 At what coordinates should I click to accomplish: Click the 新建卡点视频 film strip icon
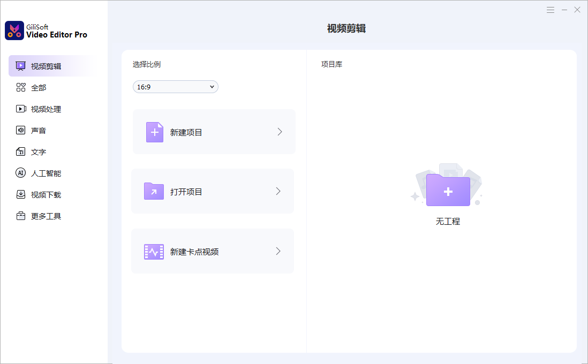point(154,252)
